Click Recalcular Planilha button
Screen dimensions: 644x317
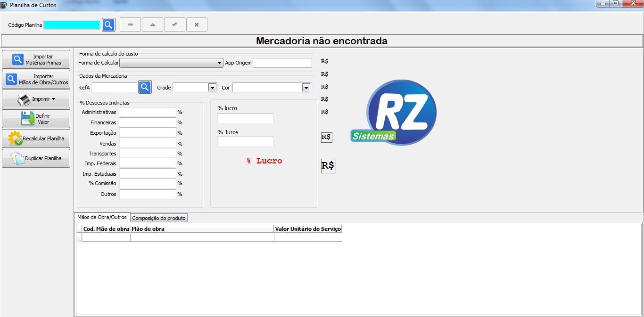[x=36, y=138]
